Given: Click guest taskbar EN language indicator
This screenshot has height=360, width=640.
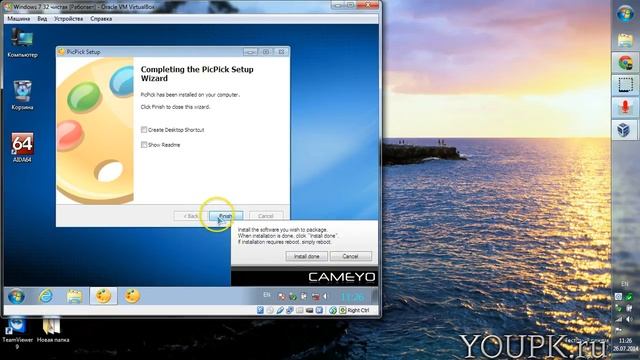Looking at the screenshot, I should [x=267, y=295].
